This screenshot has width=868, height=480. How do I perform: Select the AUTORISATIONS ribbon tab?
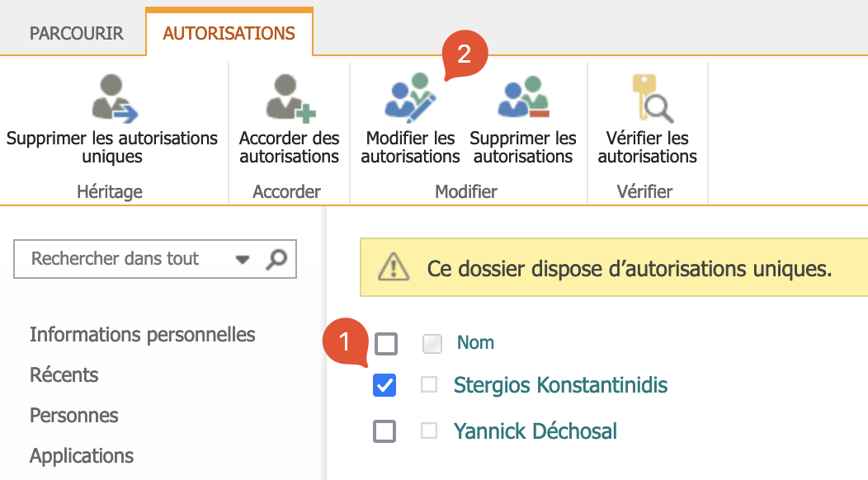tap(229, 34)
